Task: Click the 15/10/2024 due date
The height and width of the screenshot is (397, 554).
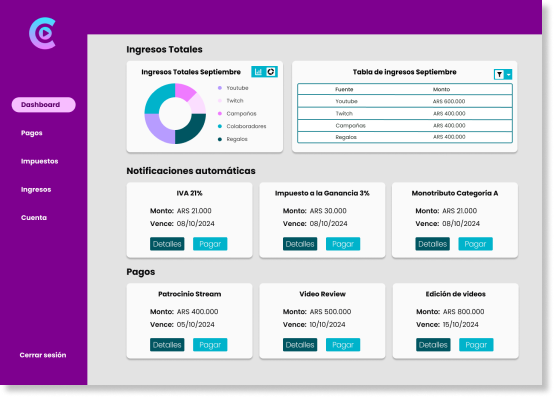Action: coord(461,324)
